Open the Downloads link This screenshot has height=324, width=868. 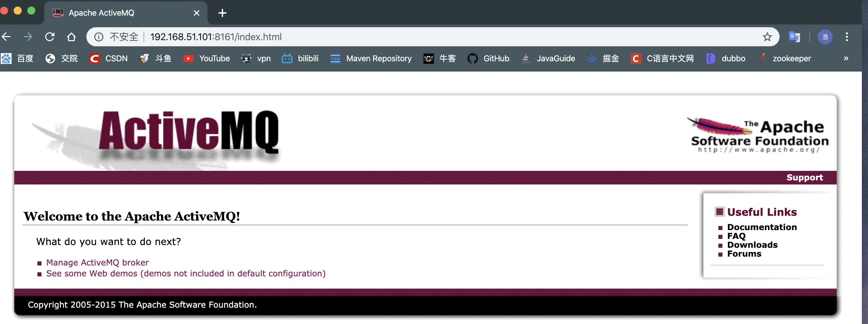point(752,245)
